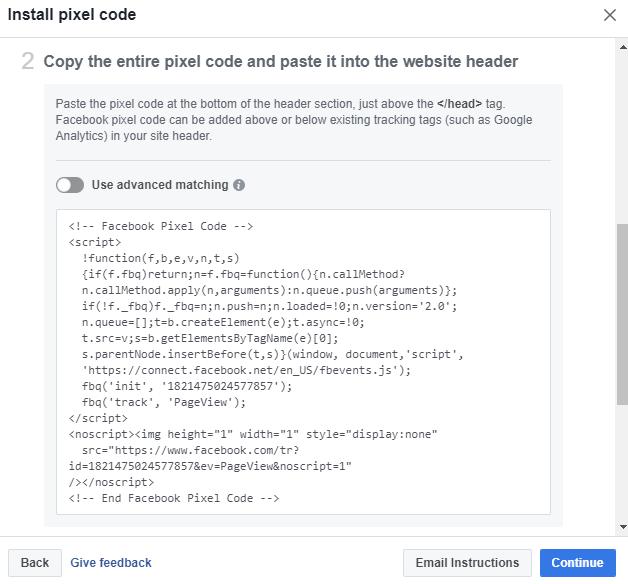Screen dimensions: 628x584
Task: Close the Install pixel code dialog
Action: [610, 15]
